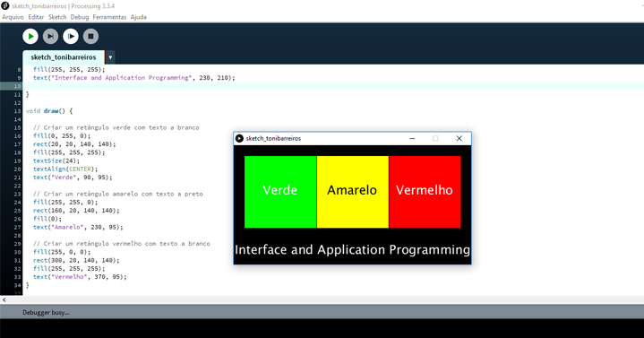Run the sketch with the green play button

(x=30, y=36)
